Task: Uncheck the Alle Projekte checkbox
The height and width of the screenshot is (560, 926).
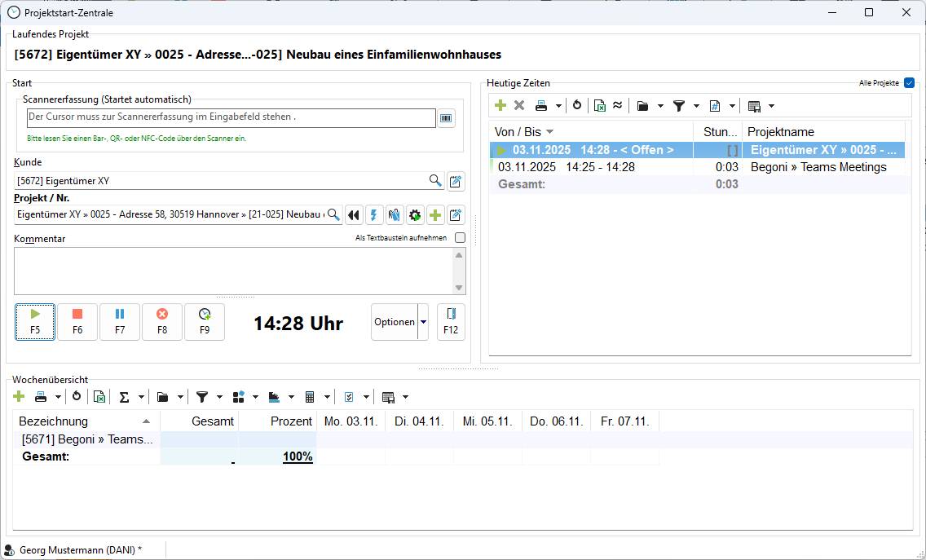Action: 909,83
